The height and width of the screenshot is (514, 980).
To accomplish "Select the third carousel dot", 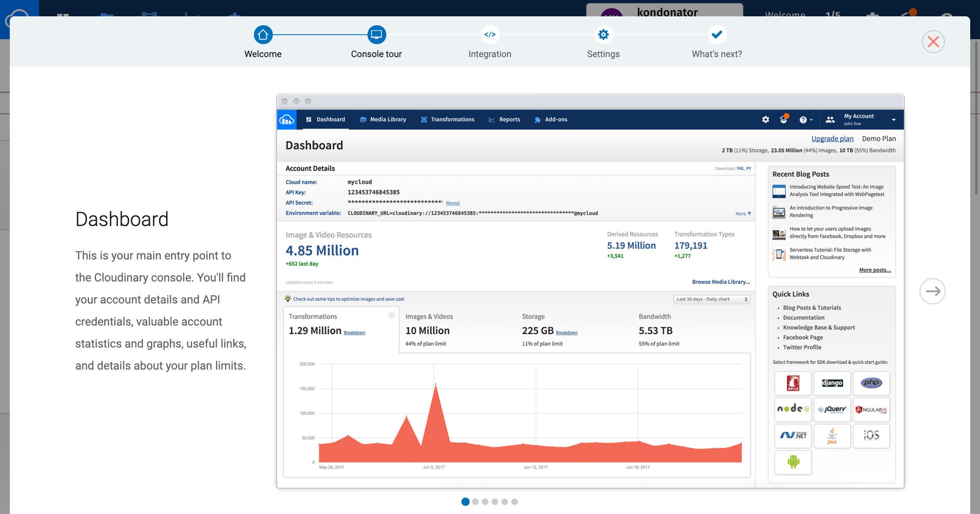I will pyautogui.click(x=485, y=502).
